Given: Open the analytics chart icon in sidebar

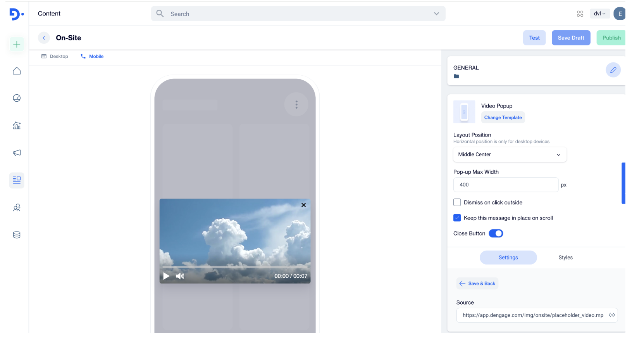Looking at the screenshot, I should point(17,125).
